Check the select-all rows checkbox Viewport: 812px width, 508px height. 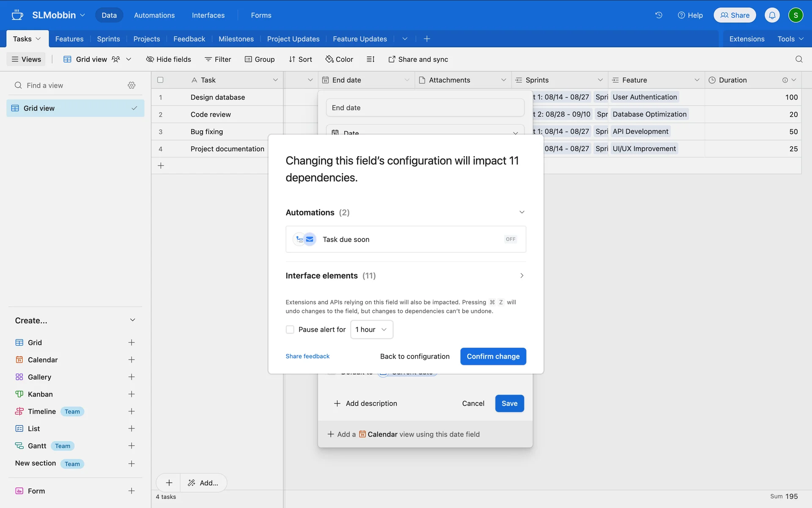click(160, 80)
